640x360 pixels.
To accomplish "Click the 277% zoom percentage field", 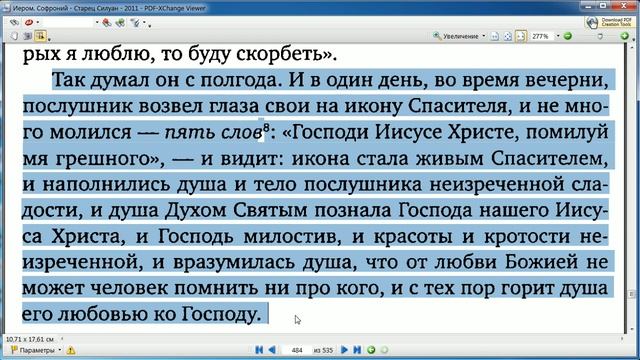I will 542,36.
